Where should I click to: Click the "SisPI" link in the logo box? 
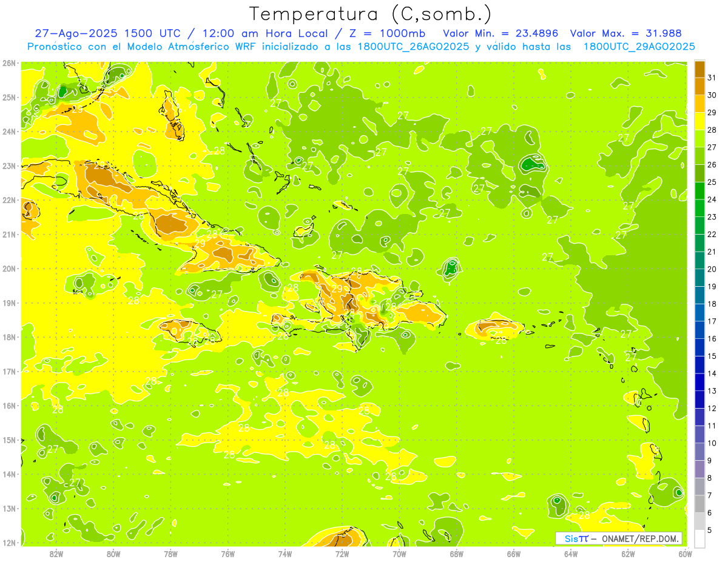[576, 538]
